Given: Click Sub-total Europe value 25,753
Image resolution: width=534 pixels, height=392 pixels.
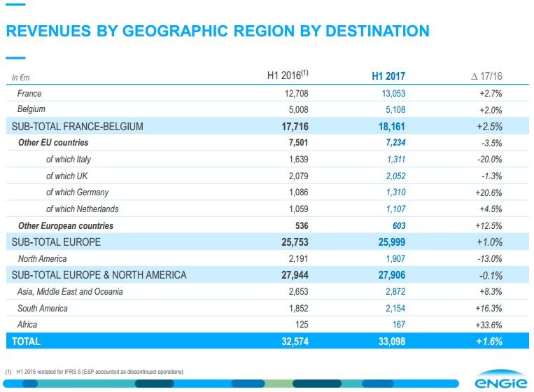Looking at the screenshot, I should point(295,242).
